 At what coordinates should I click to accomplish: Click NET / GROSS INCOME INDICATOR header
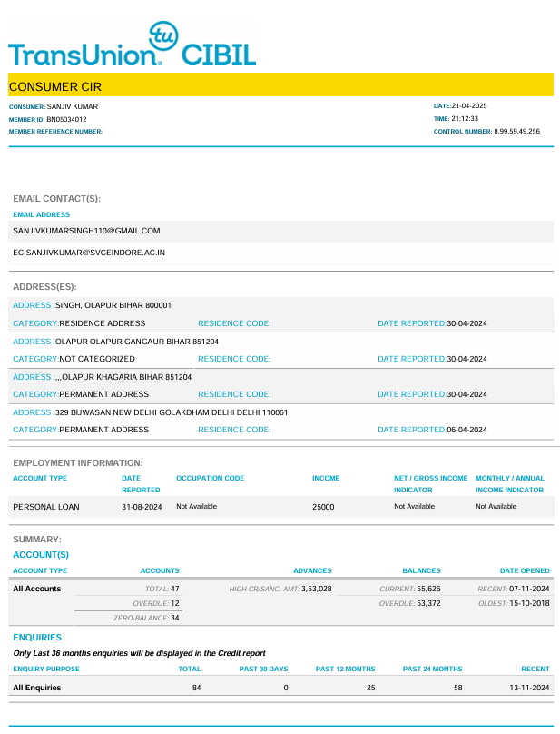[431, 484]
